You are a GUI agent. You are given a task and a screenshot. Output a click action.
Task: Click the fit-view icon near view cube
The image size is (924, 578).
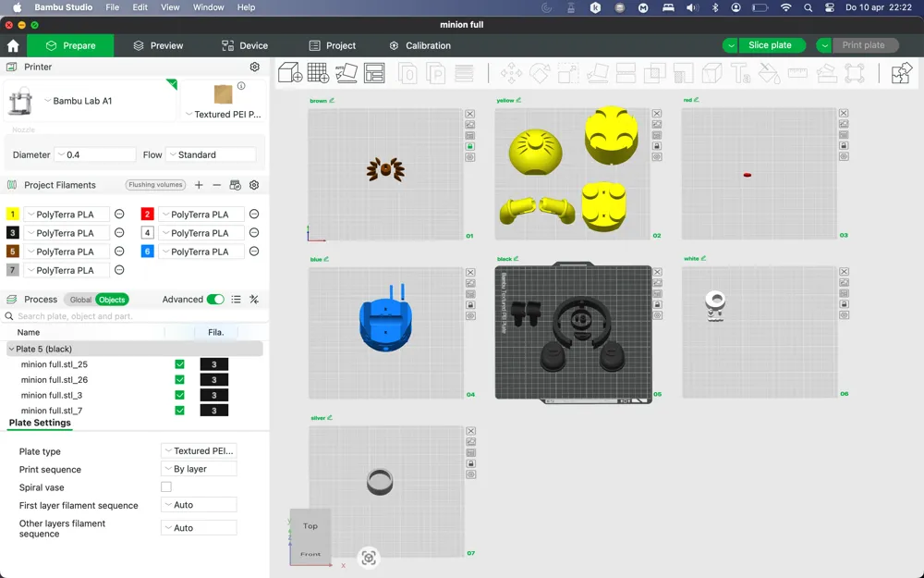click(x=369, y=558)
